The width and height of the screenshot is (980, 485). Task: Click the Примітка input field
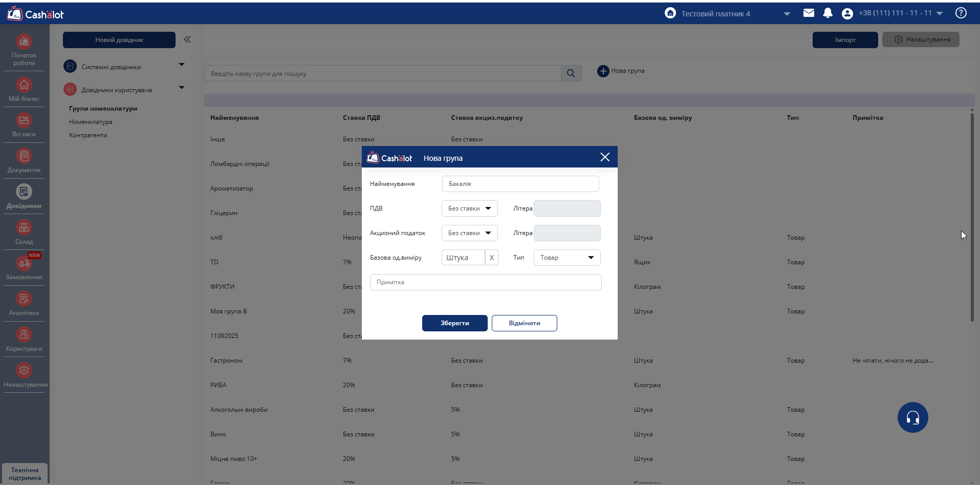tap(485, 282)
